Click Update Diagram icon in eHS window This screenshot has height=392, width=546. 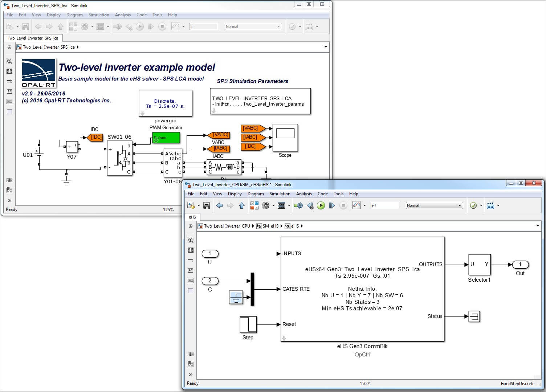click(298, 205)
